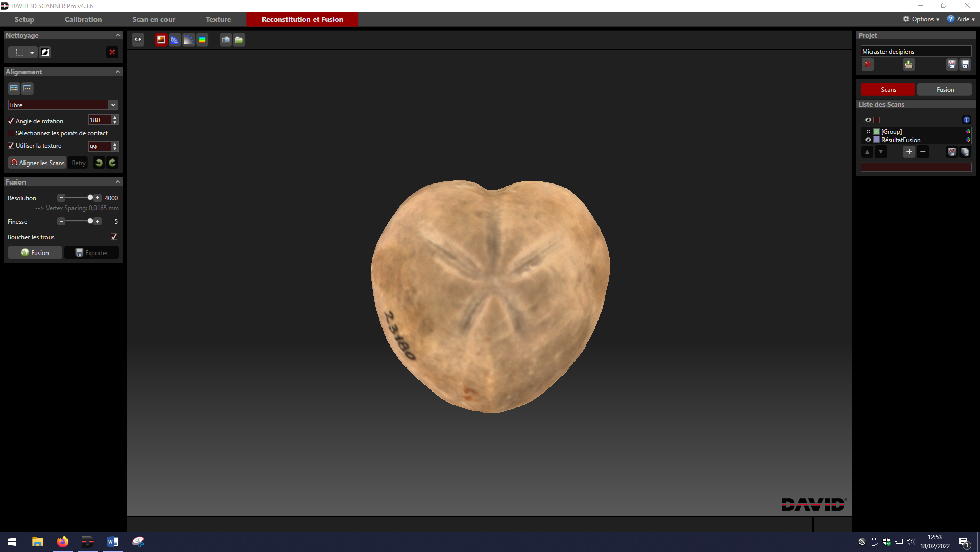Screen dimensions: 980x552
Task: Click the plus icon to add scan
Action: pos(909,152)
